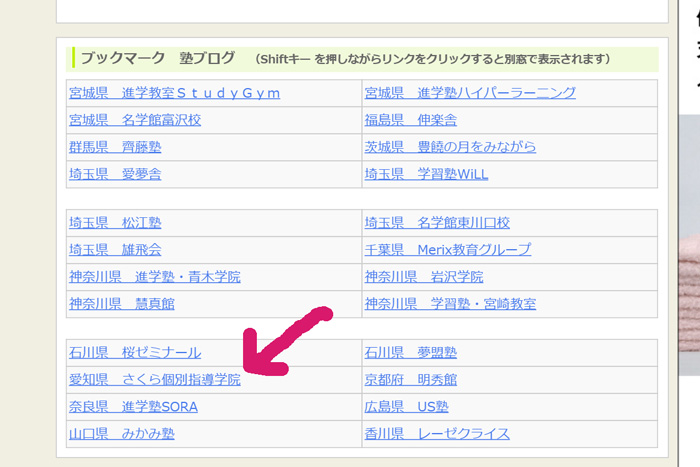This screenshot has height=467, width=700.
Task: Visit the 福島県 伸楽舎 link
Action: [411, 120]
